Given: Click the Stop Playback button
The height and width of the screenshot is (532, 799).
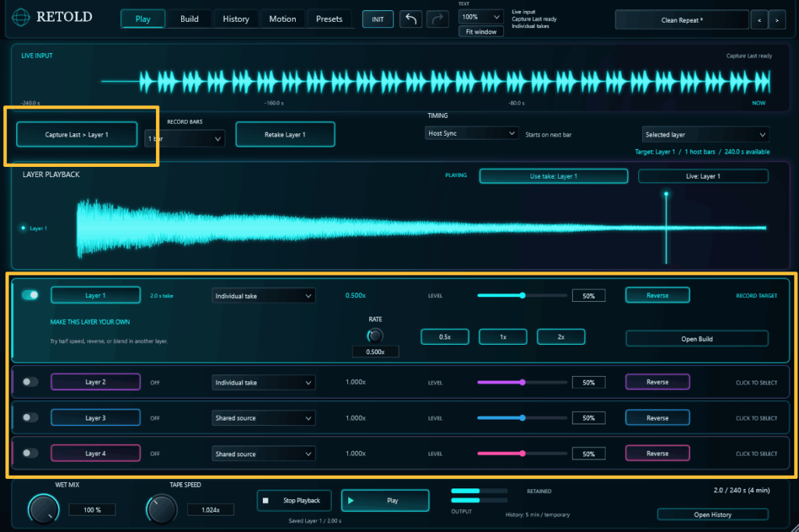Looking at the screenshot, I should 294,500.
